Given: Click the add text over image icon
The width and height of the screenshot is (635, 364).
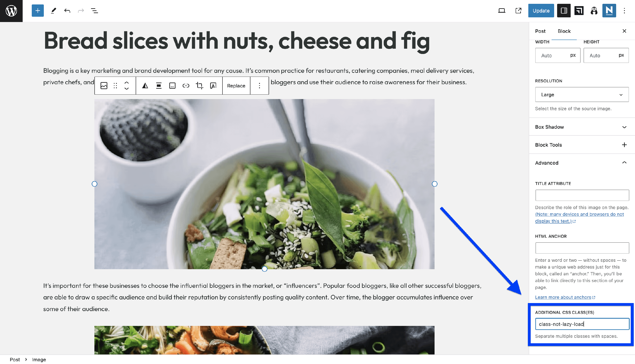Looking at the screenshot, I should pyautogui.click(x=213, y=86).
